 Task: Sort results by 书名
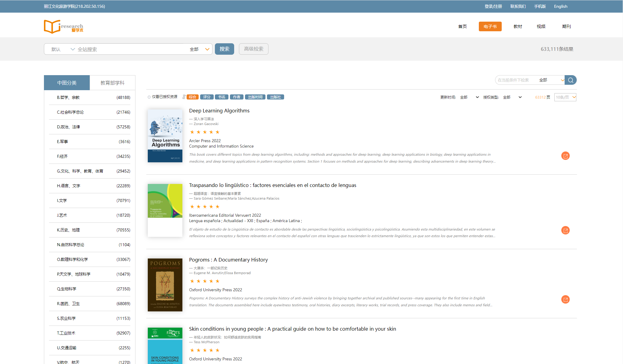point(222,97)
